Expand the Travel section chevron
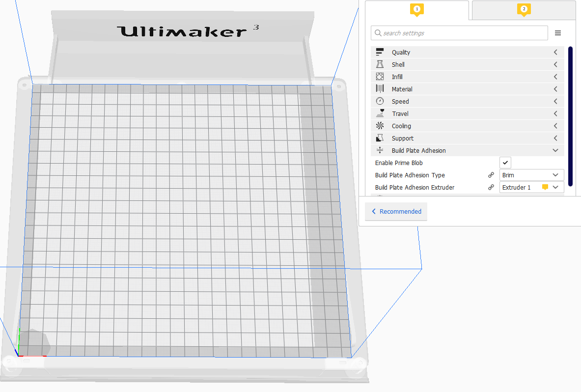 [x=555, y=113]
